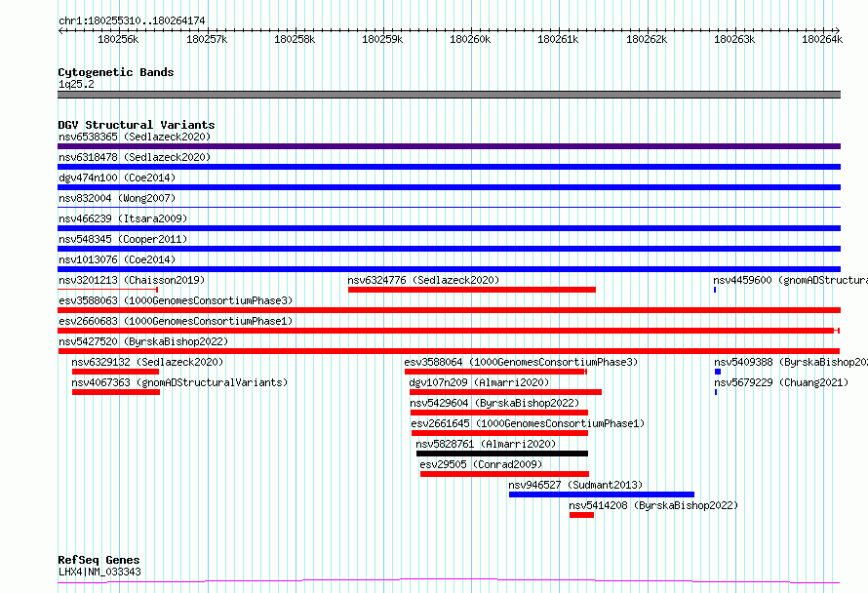Click the nsv832004 (Wong2007) label
868x593 pixels.
coord(117,198)
